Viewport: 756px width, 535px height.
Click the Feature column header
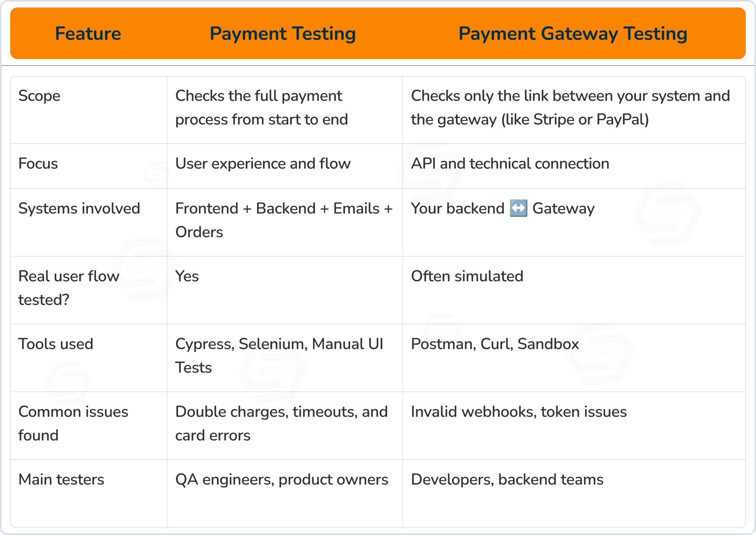click(x=88, y=33)
